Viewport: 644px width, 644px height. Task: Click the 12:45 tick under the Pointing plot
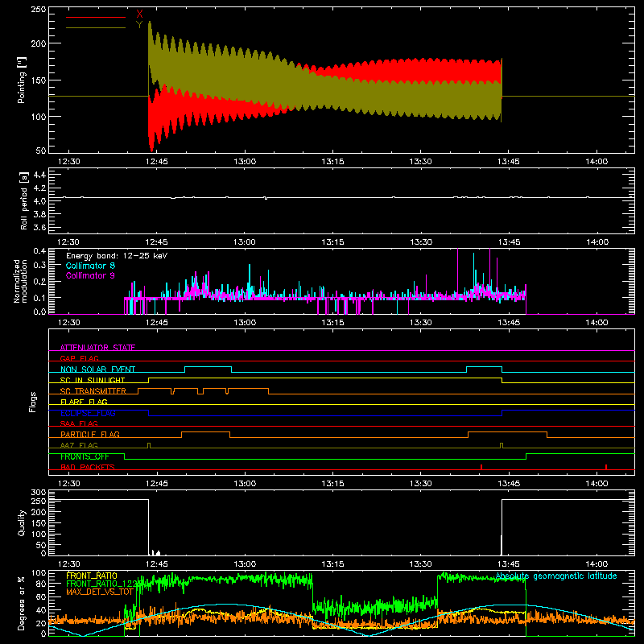156,162
